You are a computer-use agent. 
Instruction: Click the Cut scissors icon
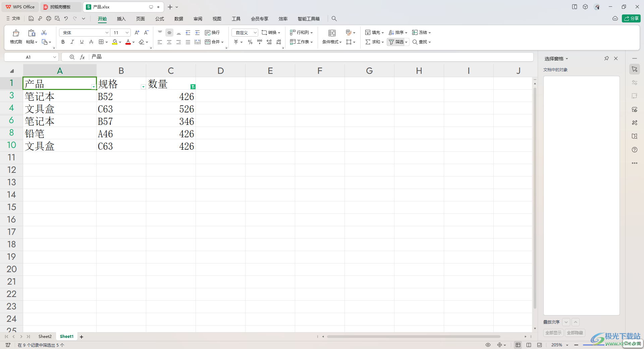coord(44,33)
